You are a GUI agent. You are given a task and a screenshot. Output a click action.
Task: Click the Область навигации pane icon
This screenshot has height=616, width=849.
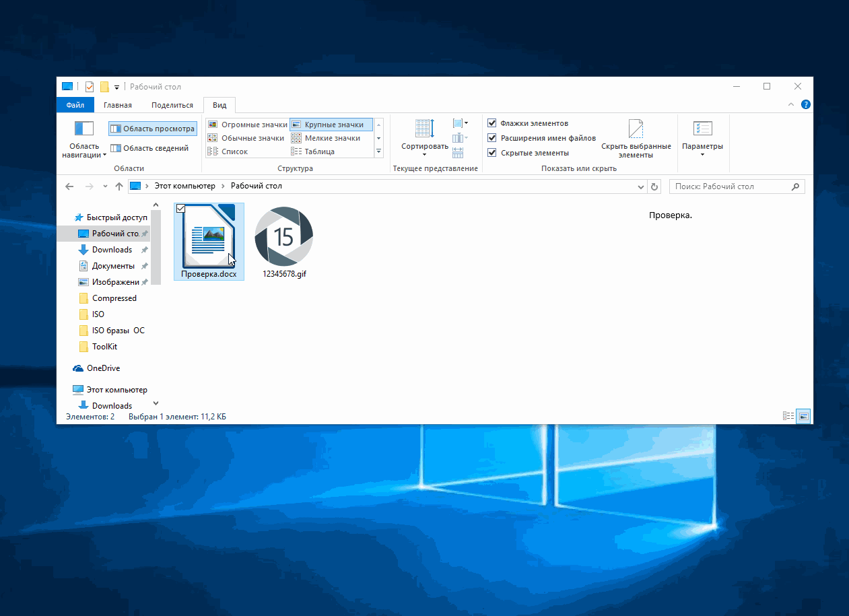(x=84, y=129)
